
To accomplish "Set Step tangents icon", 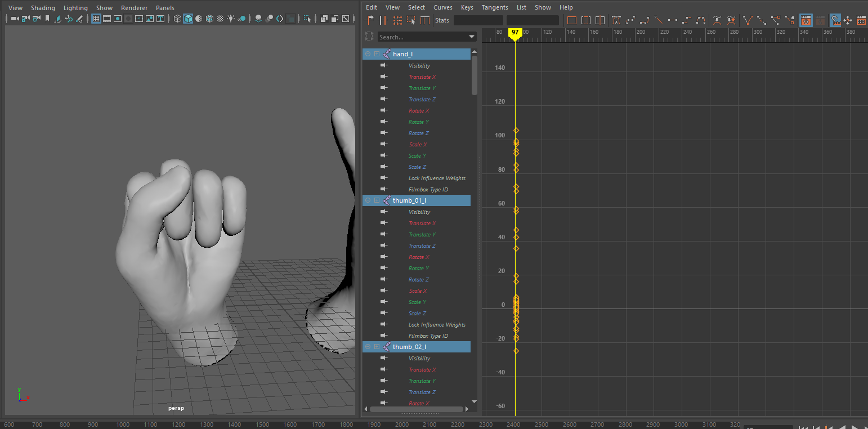I will [687, 20].
